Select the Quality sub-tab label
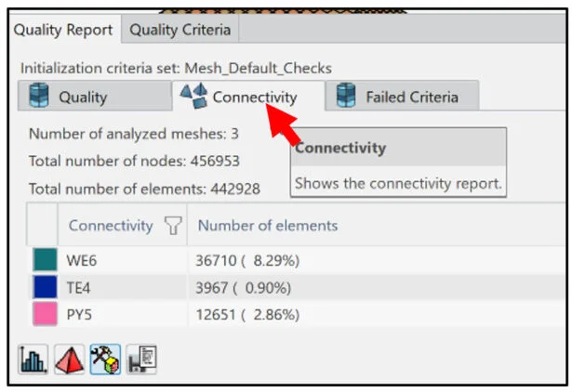 point(83,97)
